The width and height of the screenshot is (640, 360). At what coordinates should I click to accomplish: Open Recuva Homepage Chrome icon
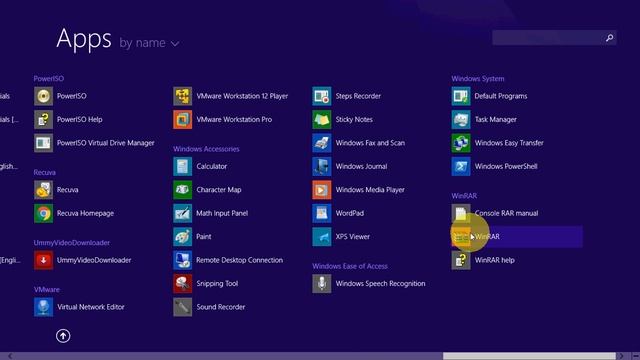pos(43,213)
